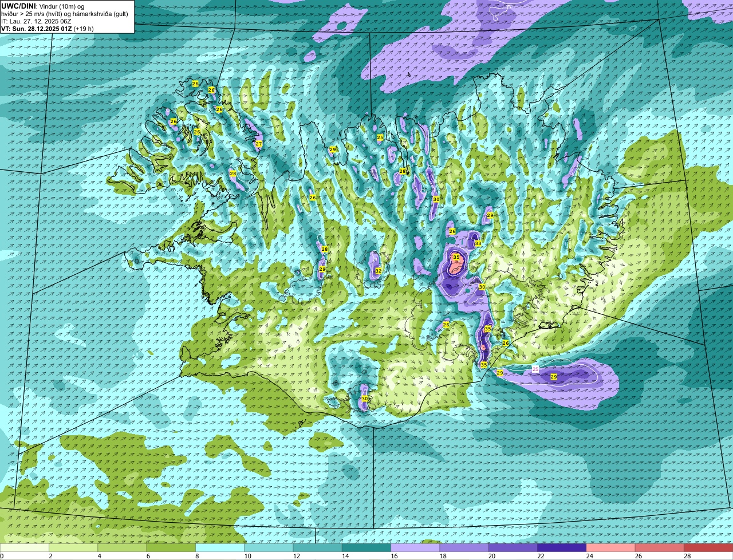Click the palest cream 0–2 m/s legend swatch
733x560 pixels.
25,547
